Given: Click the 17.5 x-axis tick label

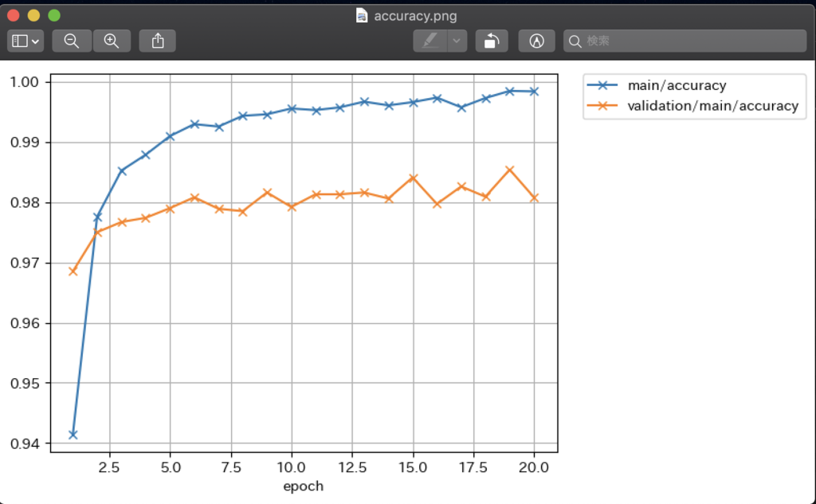Looking at the screenshot, I should pyautogui.click(x=473, y=467).
